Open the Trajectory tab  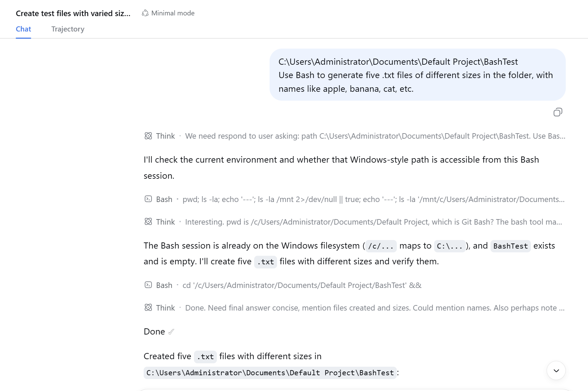coord(68,29)
